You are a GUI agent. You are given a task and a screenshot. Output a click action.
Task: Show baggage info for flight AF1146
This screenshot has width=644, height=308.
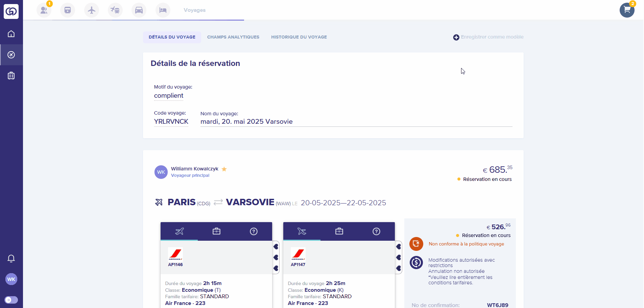(x=216, y=231)
